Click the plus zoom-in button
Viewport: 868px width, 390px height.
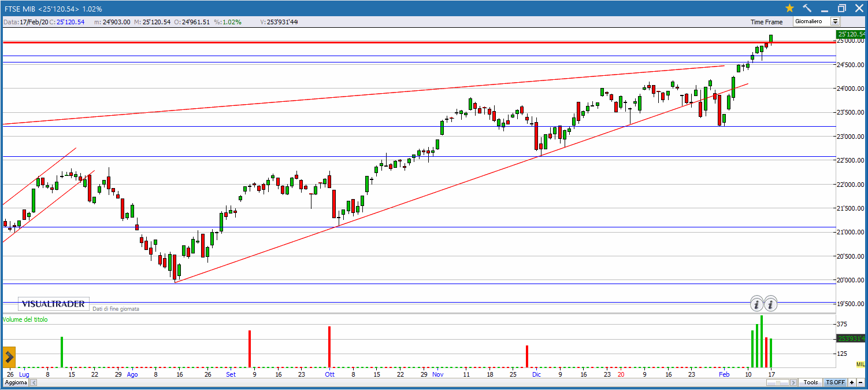pyautogui.click(x=852, y=382)
